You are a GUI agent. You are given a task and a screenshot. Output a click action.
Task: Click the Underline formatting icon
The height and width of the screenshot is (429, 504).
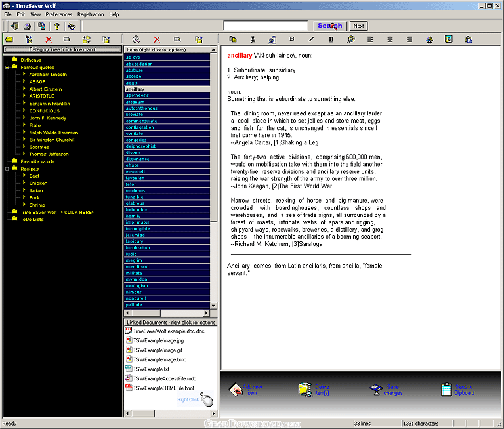pyautogui.click(x=331, y=39)
